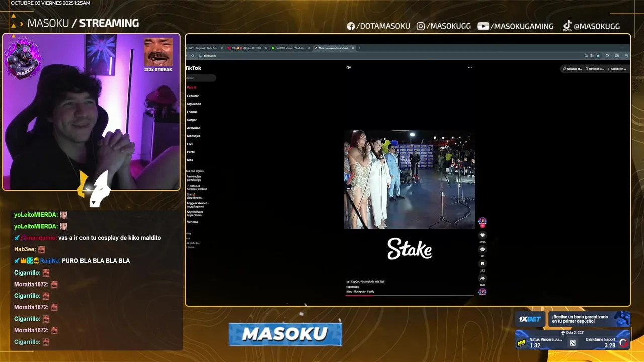The image size is (644, 362).
Task: Open the comments speech bubble icon
Action: coord(482,249)
